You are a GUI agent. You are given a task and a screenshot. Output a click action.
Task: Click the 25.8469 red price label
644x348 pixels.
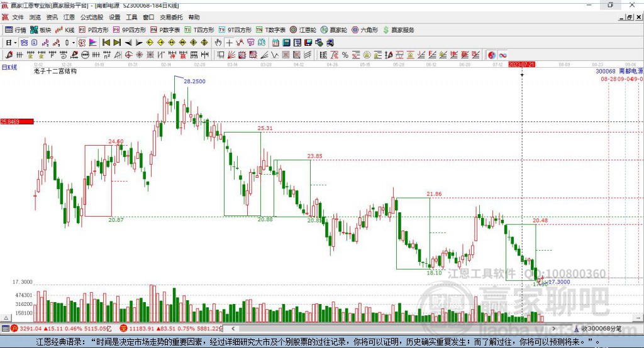(x=16, y=121)
